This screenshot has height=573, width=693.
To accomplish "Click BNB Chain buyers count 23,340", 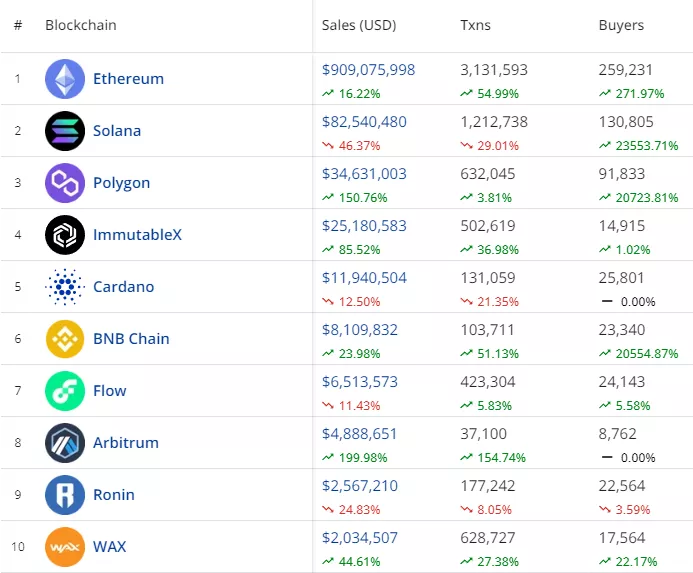I will [x=622, y=330].
